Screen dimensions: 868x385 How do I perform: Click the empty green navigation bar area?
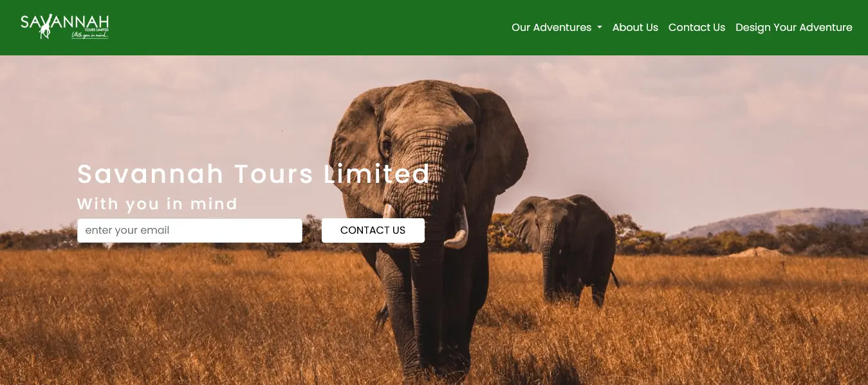[309, 28]
